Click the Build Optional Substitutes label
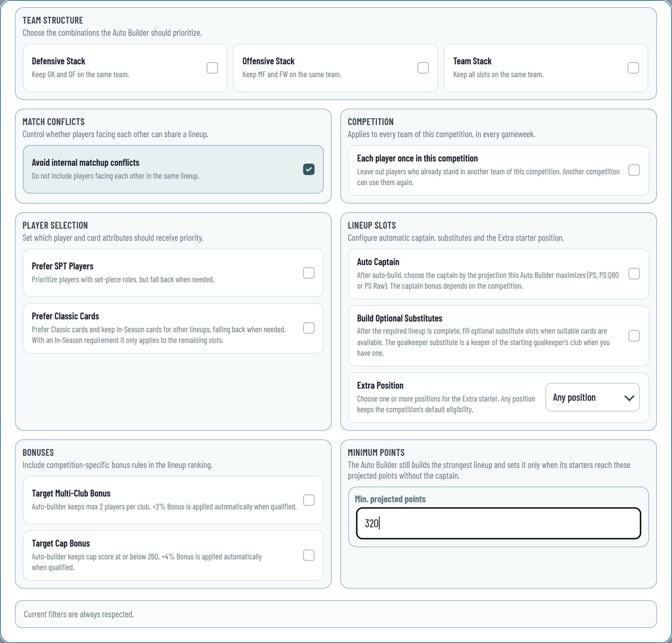 click(x=399, y=319)
